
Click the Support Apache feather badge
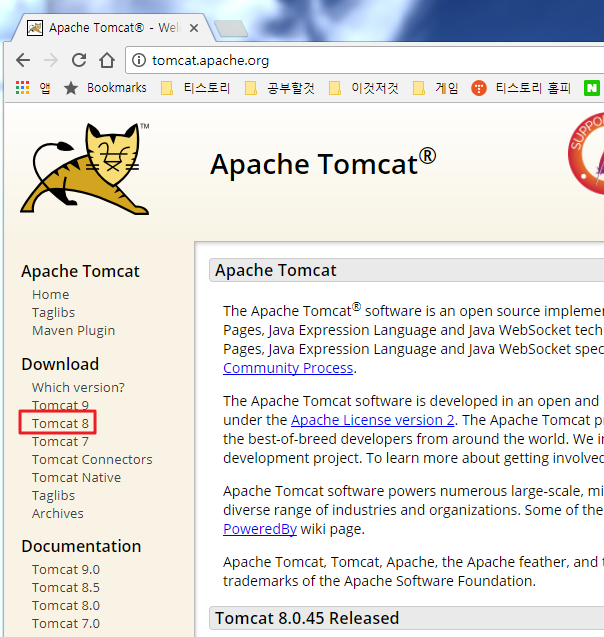click(586, 153)
